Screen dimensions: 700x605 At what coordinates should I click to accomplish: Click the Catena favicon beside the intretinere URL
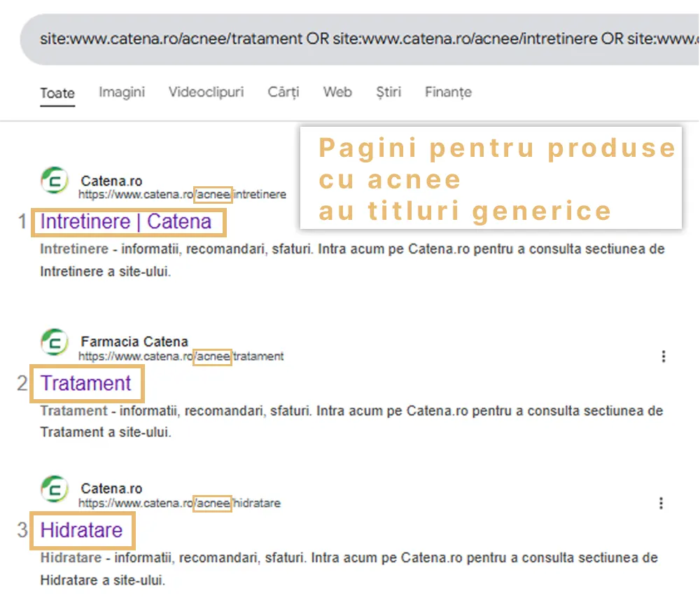(55, 181)
